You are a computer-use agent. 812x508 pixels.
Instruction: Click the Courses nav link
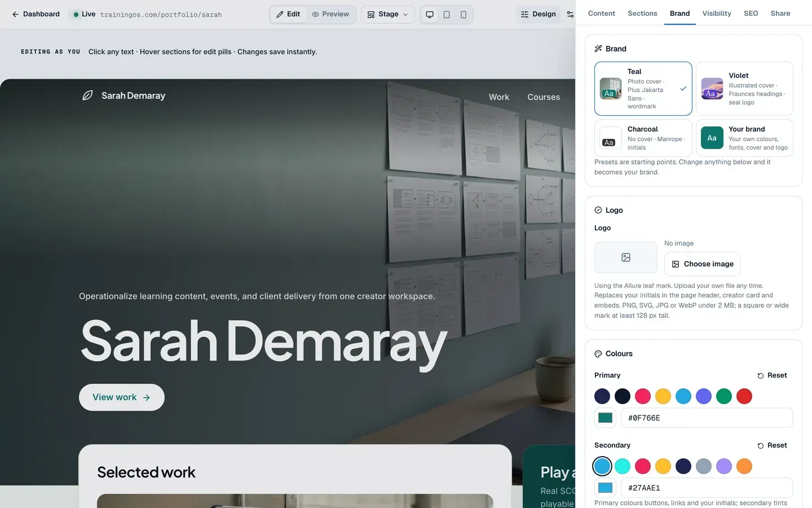[544, 97]
